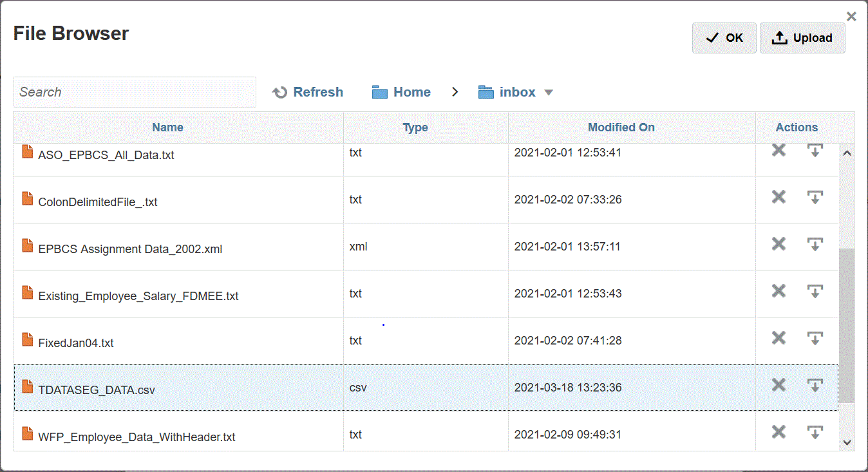Expand the breadcrumb chevron after Home

point(455,92)
